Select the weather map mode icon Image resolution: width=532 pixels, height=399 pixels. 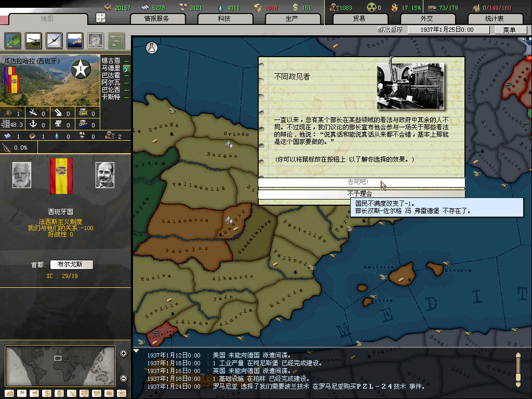click(x=34, y=393)
